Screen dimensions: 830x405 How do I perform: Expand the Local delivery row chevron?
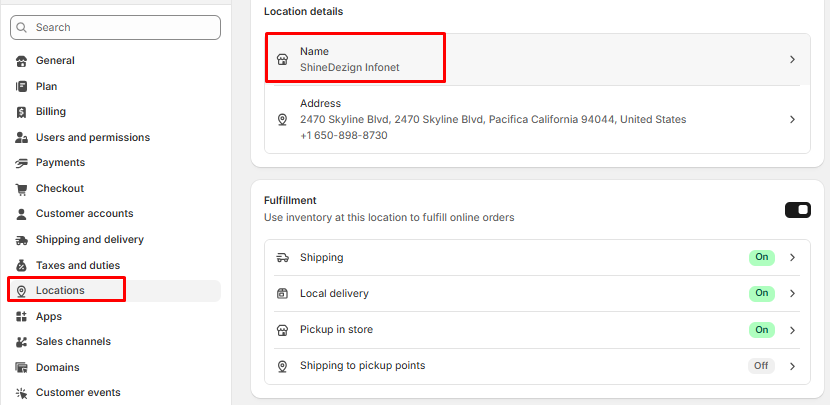(x=792, y=293)
